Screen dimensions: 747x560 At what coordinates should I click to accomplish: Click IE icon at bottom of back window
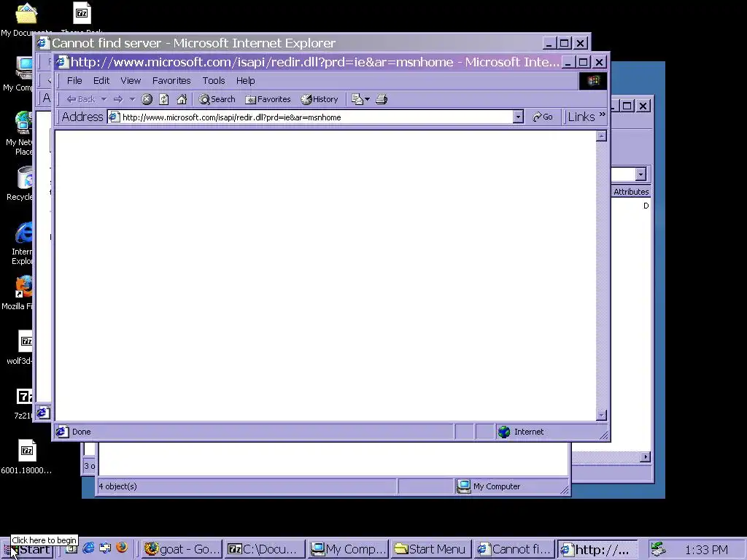(x=43, y=413)
